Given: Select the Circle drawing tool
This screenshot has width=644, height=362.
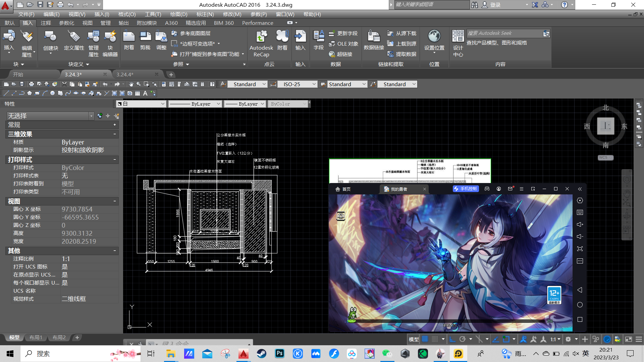Looking at the screenshot, I should pyautogui.click(x=53, y=93).
